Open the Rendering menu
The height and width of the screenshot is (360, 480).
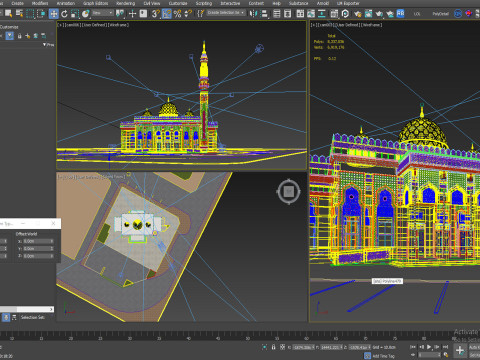126,3
